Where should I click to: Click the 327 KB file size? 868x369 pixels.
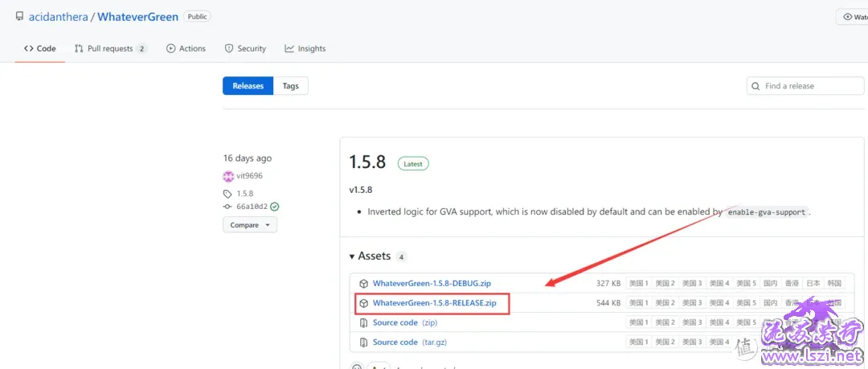click(x=608, y=283)
